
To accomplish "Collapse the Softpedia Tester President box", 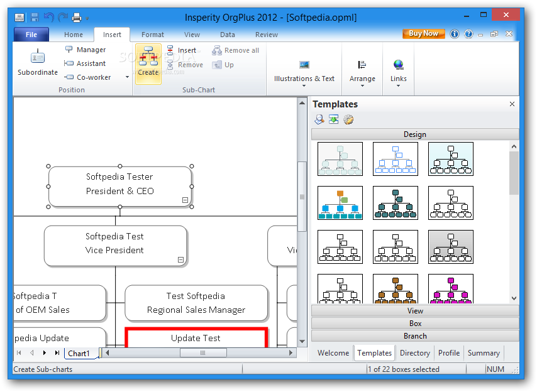I will [185, 200].
